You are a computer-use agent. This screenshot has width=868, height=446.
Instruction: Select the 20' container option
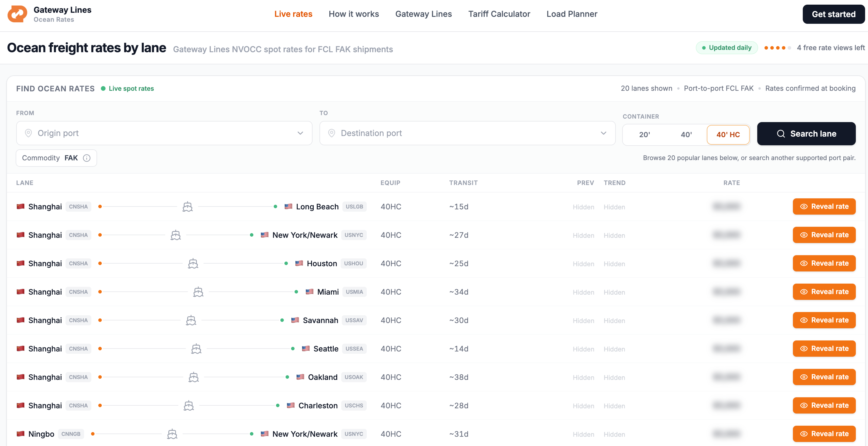(644, 135)
